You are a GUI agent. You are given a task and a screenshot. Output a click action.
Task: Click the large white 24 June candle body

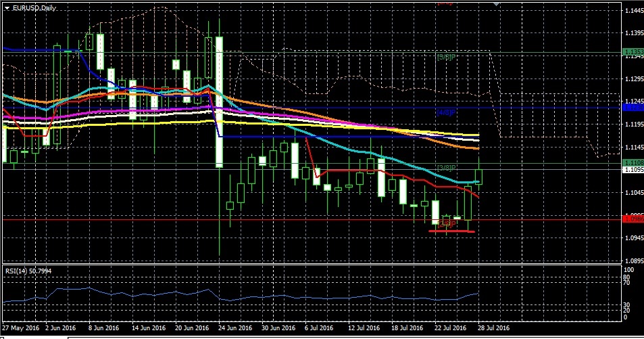click(x=219, y=101)
